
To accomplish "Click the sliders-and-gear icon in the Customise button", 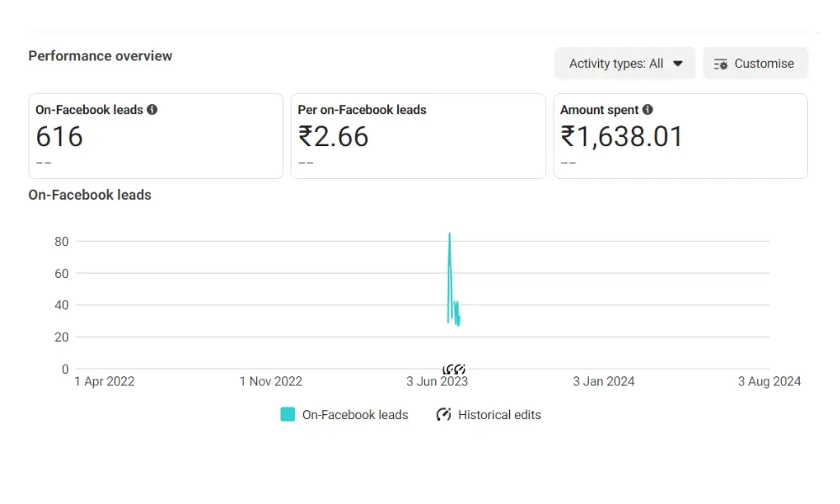I will tap(721, 65).
